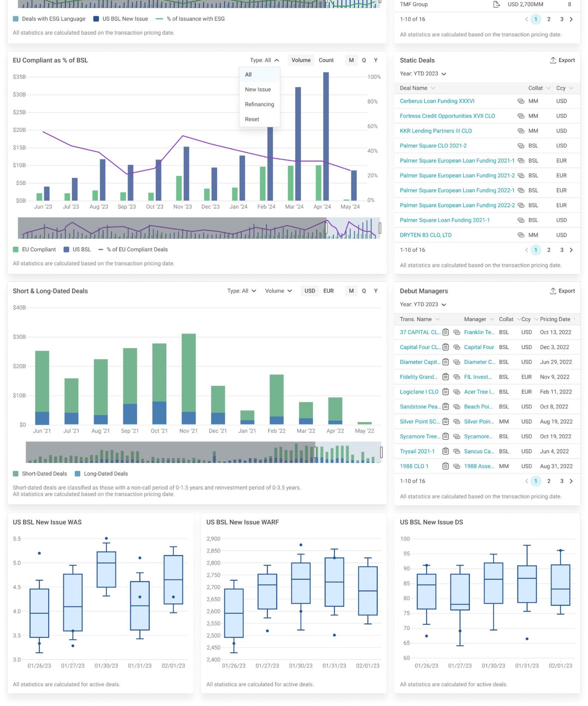The image size is (588, 706).
Task: Click the link icon for DRYTEN 83 CLO, LTD
Action: click(521, 235)
